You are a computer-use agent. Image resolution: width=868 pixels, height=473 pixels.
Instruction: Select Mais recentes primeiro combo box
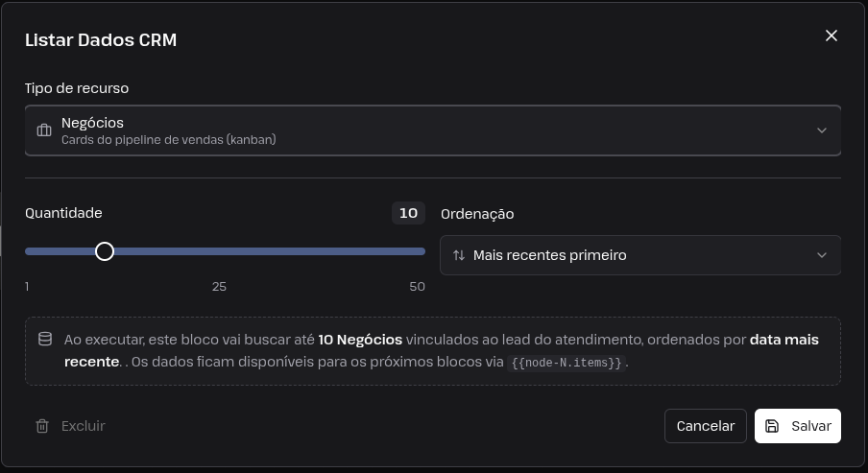tap(640, 255)
